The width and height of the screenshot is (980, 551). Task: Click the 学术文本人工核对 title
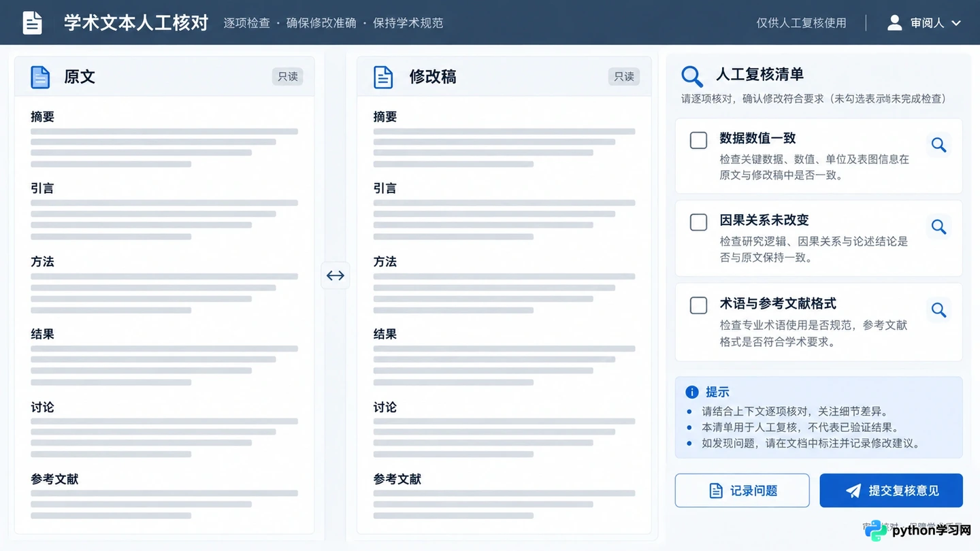[x=136, y=22]
